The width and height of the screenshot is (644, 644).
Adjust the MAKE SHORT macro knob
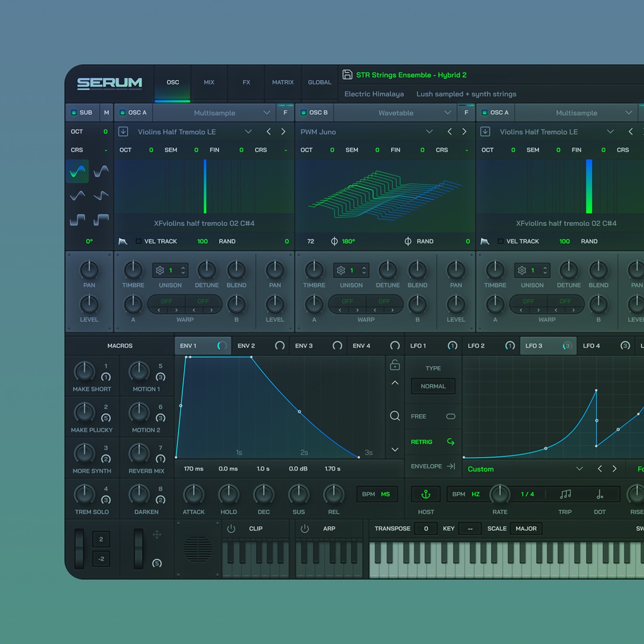point(84,372)
